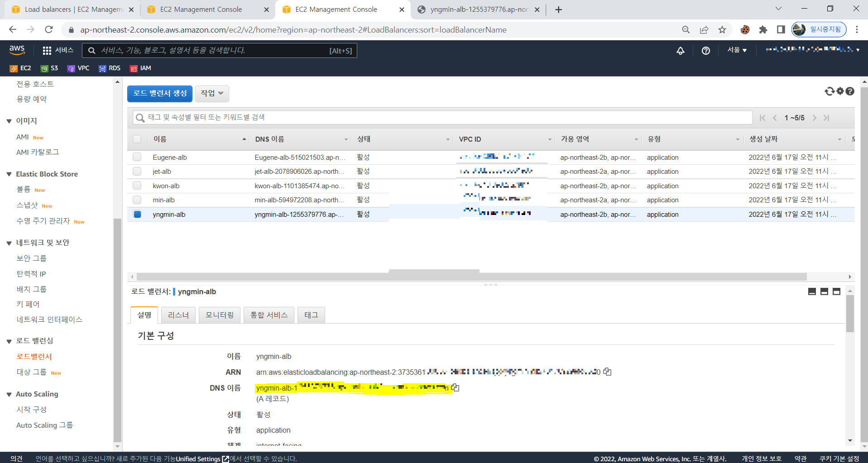This screenshot has width=868, height=463.
Task: Go to previous page of results
Action: 775,118
